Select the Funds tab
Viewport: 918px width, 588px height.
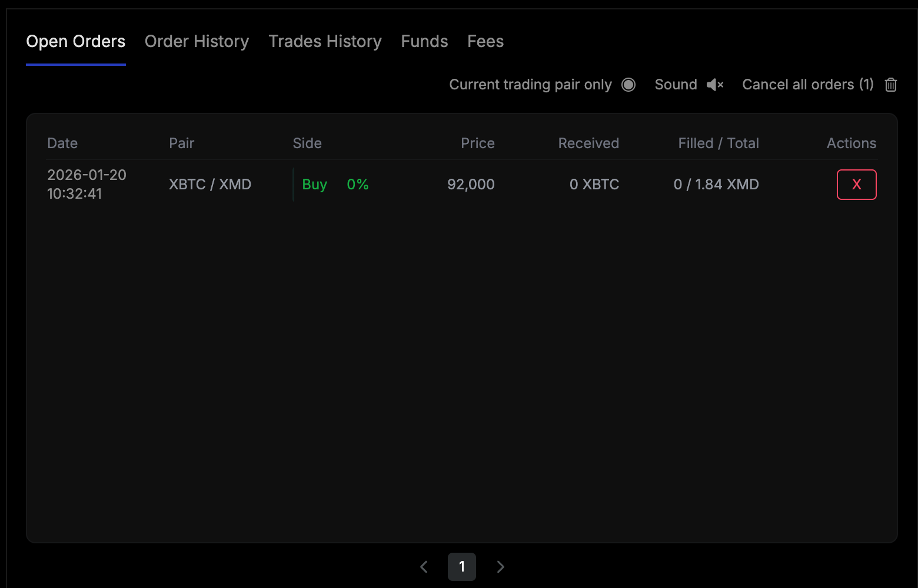click(424, 42)
